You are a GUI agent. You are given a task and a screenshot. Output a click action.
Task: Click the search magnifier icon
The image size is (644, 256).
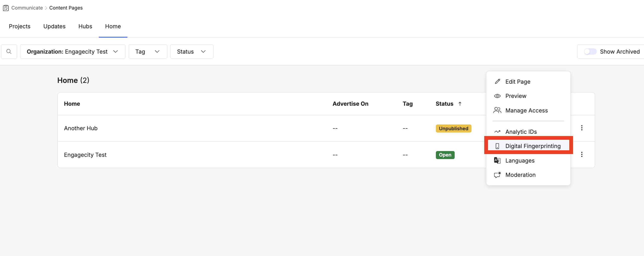click(9, 52)
